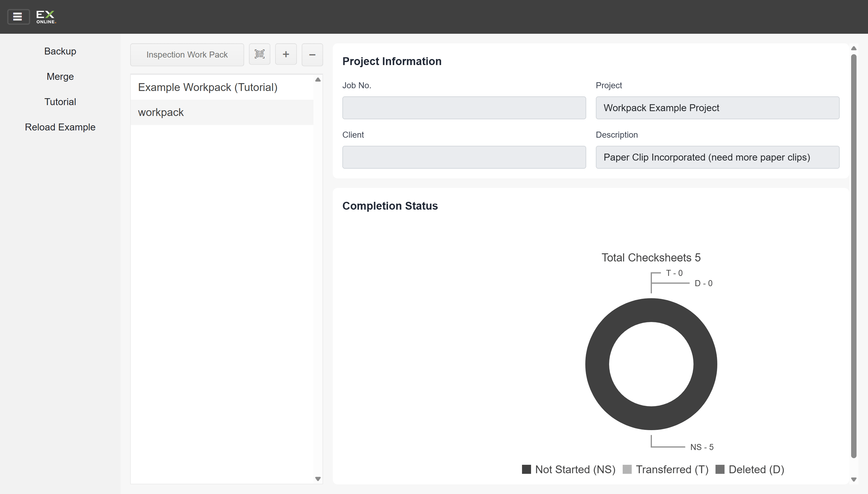Edit the Project field value

(x=718, y=108)
